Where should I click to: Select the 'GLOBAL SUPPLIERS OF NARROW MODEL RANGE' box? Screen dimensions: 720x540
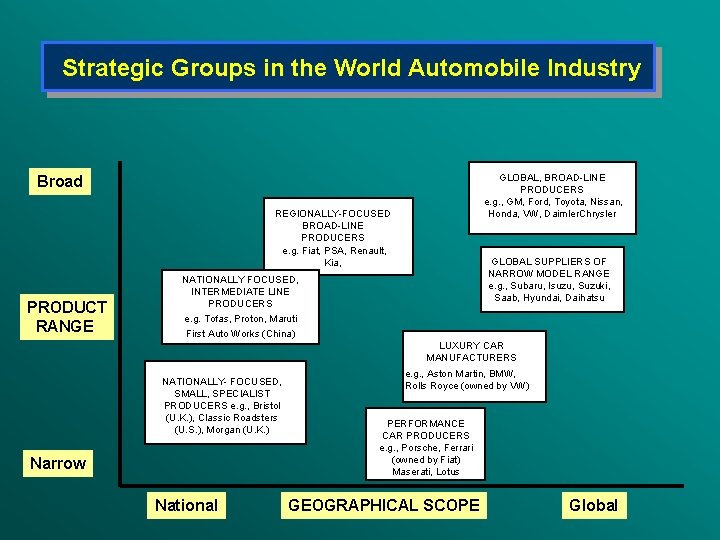pos(552,280)
